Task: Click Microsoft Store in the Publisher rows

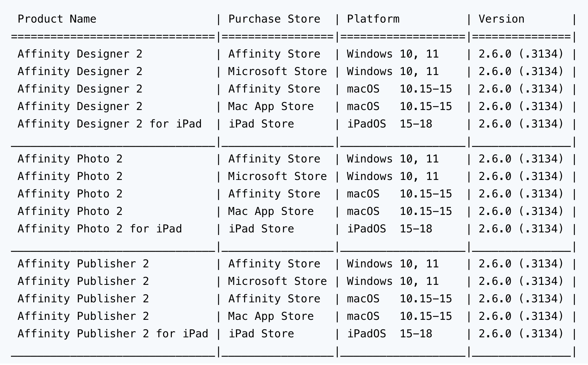Action: coord(278,281)
